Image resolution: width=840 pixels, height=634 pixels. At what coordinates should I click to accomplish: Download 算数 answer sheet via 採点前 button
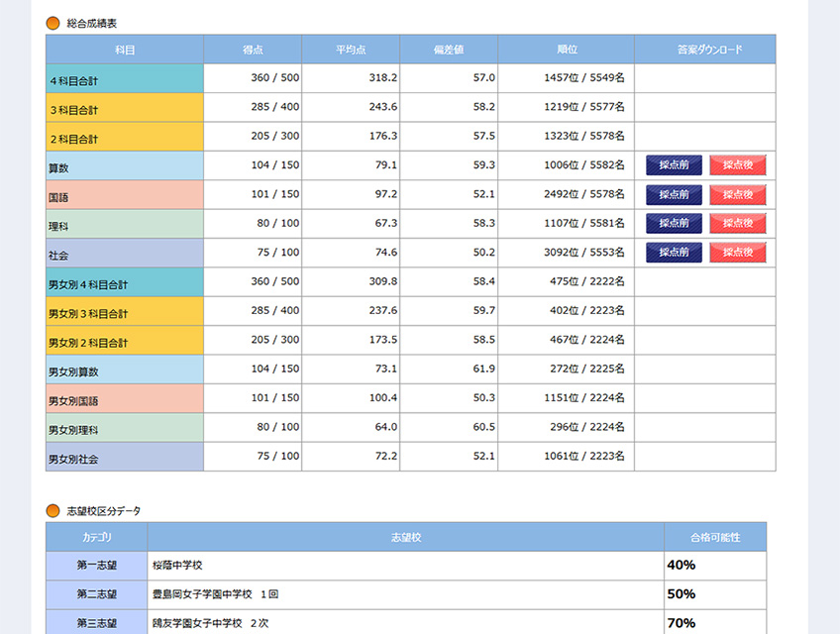point(674,165)
